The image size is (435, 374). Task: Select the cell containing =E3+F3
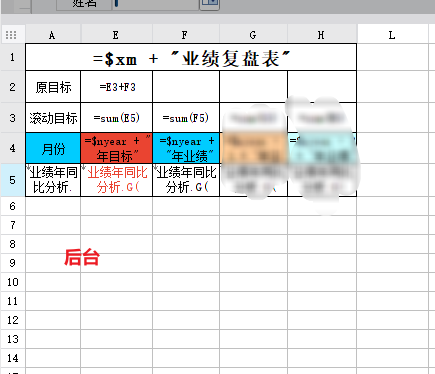tap(116, 87)
